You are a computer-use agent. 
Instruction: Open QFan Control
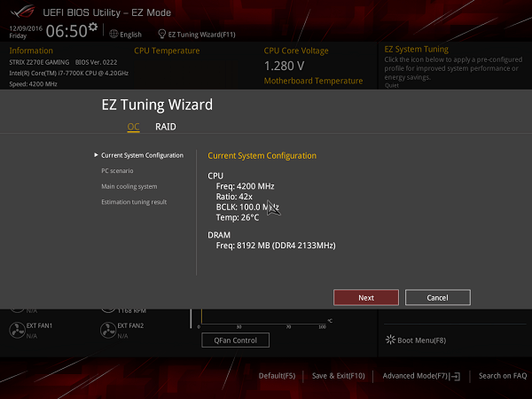click(236, 340)
